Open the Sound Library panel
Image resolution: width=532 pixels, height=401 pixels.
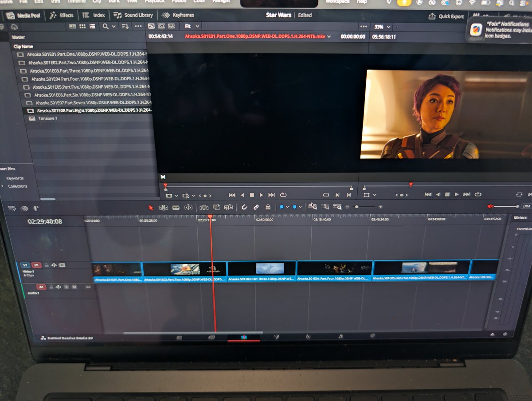133,15
